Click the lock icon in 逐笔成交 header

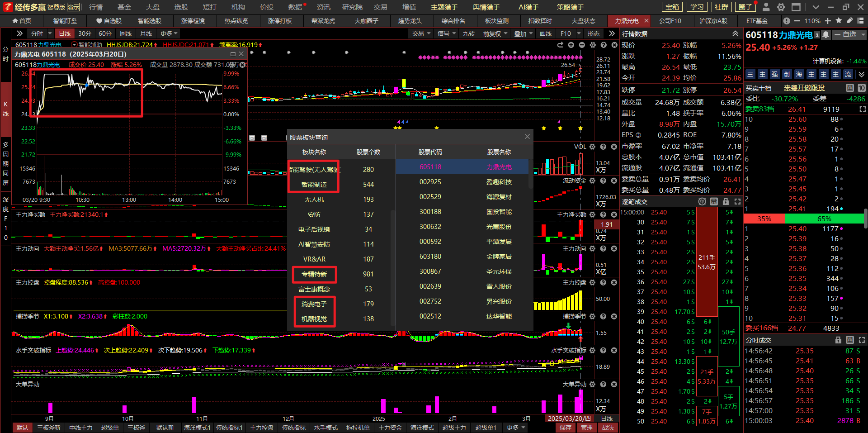tap(726, 201)
